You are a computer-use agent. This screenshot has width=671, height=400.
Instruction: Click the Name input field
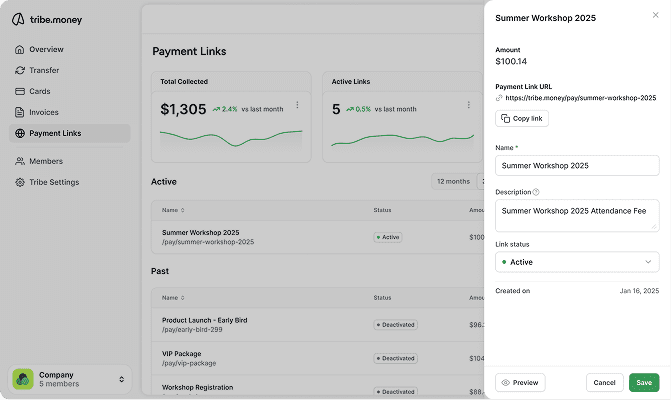(x=577, y=165)
